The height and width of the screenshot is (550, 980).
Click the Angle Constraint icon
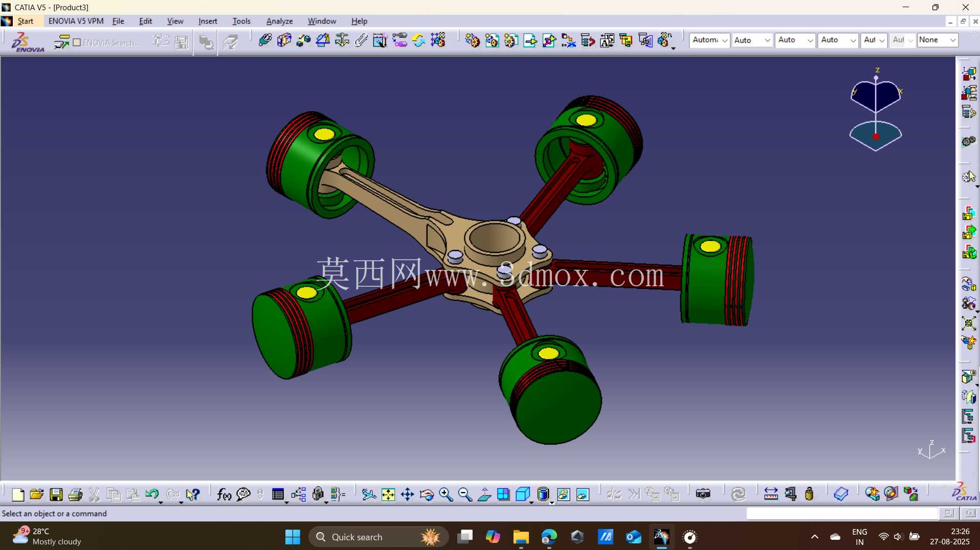point(323,40)
